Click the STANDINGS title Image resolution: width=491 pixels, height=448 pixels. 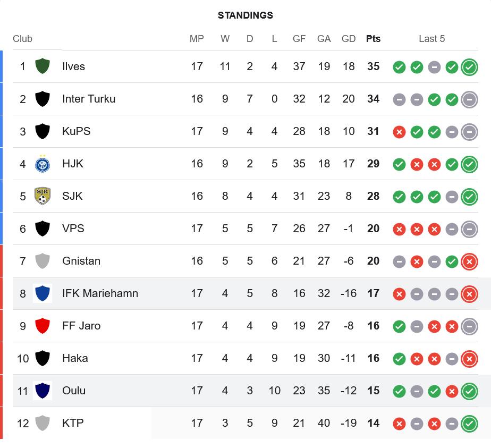[245, 15]
